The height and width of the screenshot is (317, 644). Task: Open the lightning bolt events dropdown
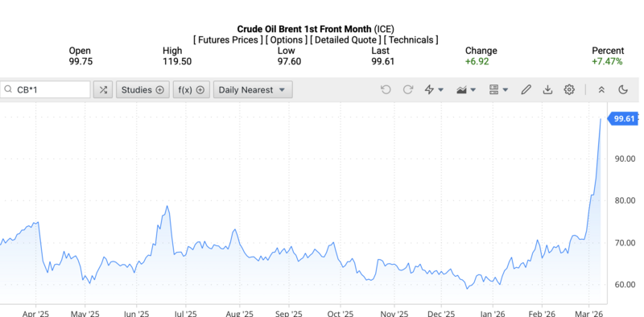434,89
